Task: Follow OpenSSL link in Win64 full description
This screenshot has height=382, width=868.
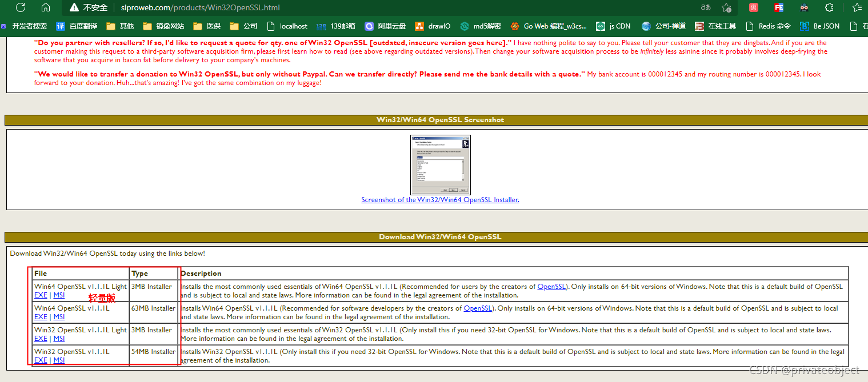Action: [478, 308]
